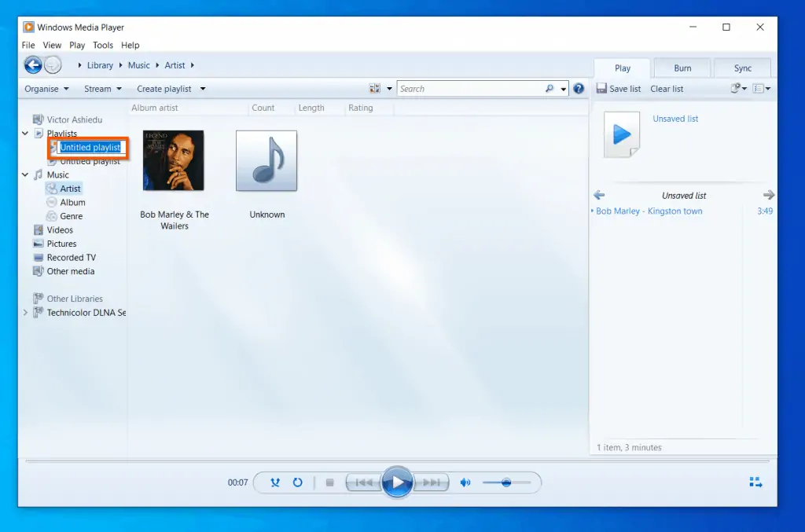Toggle shuffle playback mode
The width and height of the screenshot is (805, 532).
(x=274, y=482)
